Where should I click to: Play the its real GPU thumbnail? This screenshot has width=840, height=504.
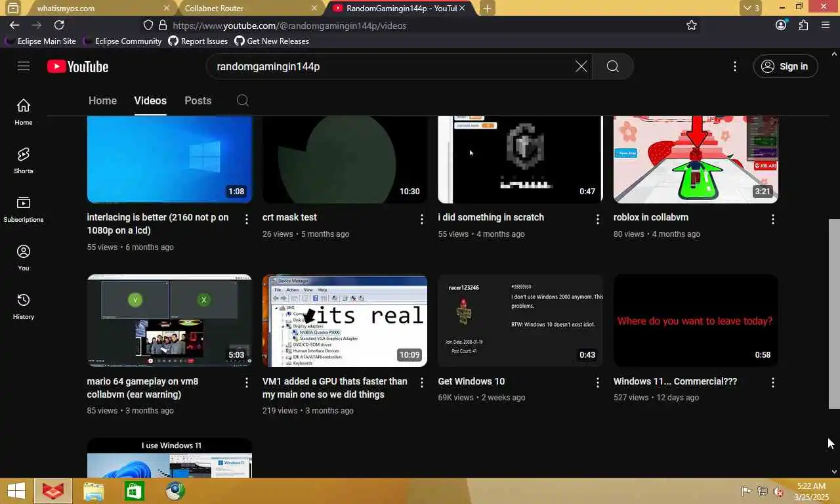[x=345, y=320]
